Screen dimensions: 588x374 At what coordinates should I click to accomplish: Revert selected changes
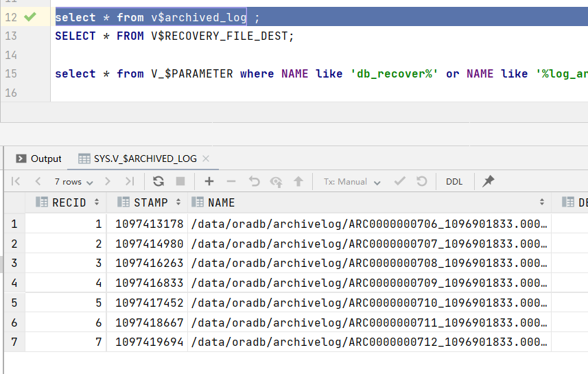point(254,182)
